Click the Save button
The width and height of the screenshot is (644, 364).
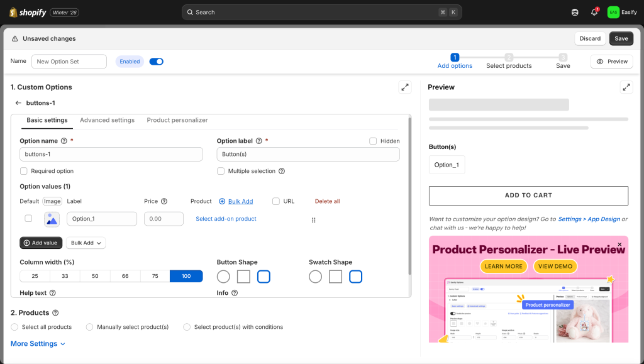[x=621, y=38]
